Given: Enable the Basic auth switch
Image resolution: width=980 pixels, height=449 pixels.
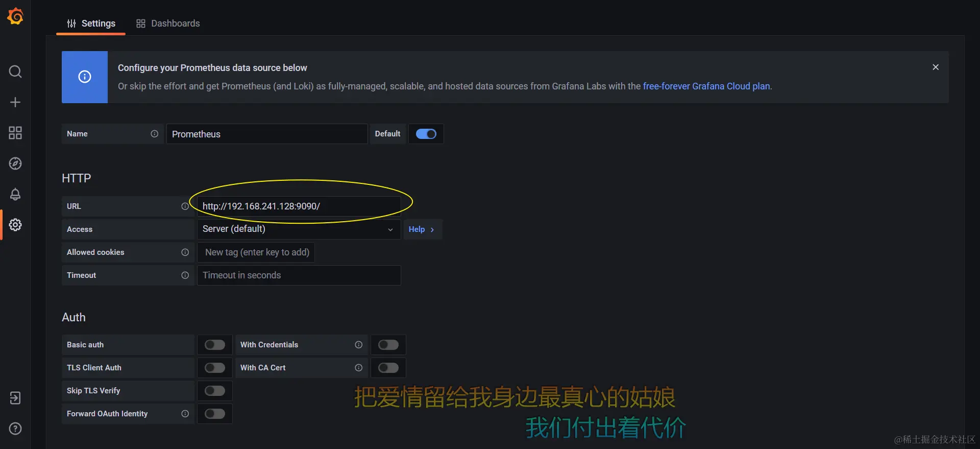Looking at the screenshot, I should (215, 345).
